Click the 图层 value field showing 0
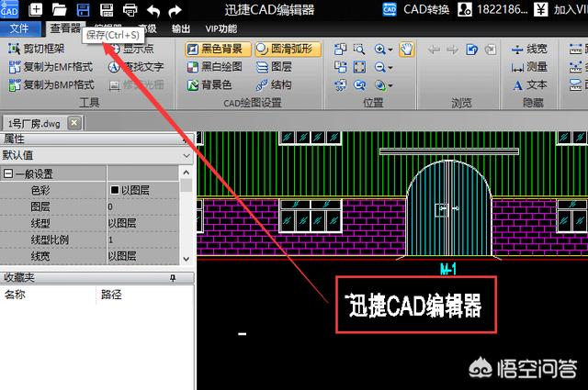This screenshot has width=588, height=390. click(x=143, y=206)
